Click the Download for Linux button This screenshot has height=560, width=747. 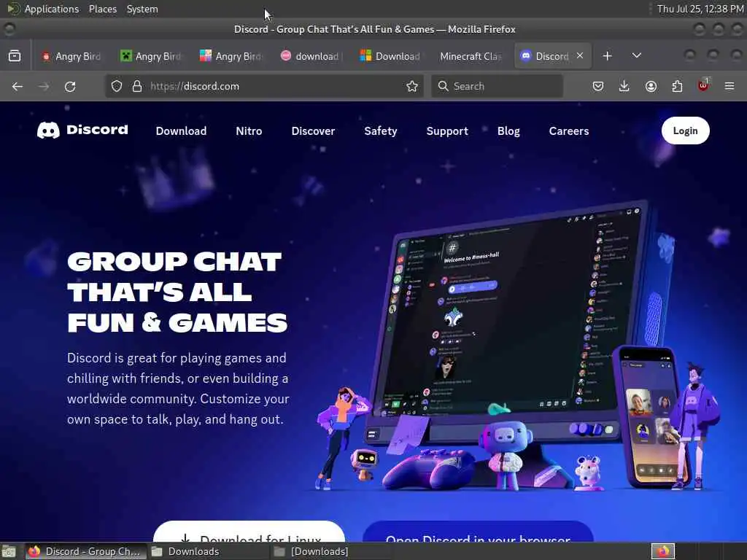(x=249, y=532)
